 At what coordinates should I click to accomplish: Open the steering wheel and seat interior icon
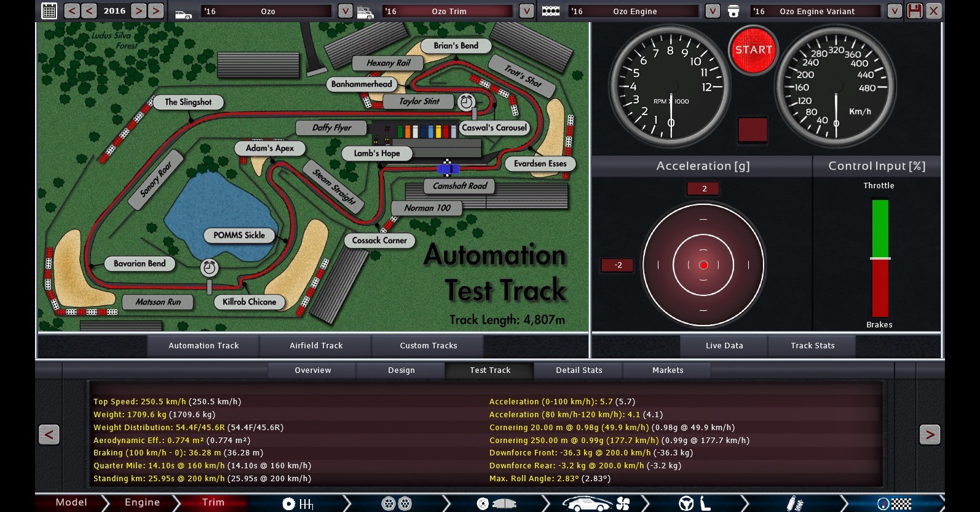(x=695, y=504)
